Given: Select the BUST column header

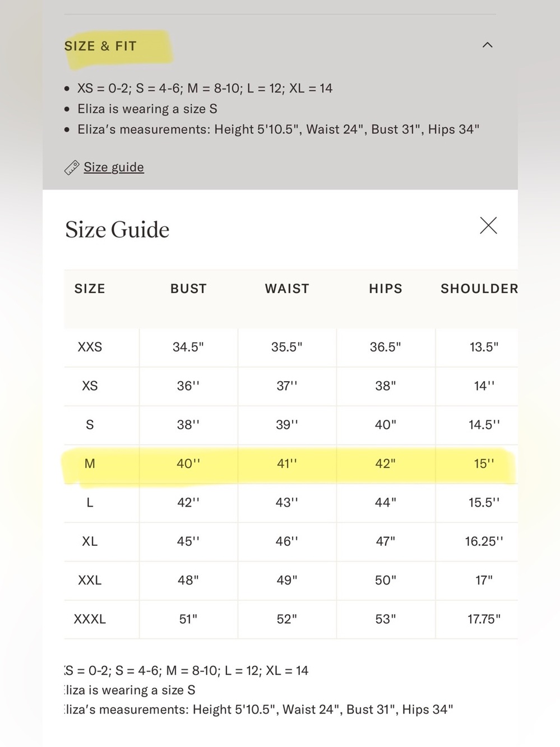Looking at the screenshot, I should click(x=188, y=289).
